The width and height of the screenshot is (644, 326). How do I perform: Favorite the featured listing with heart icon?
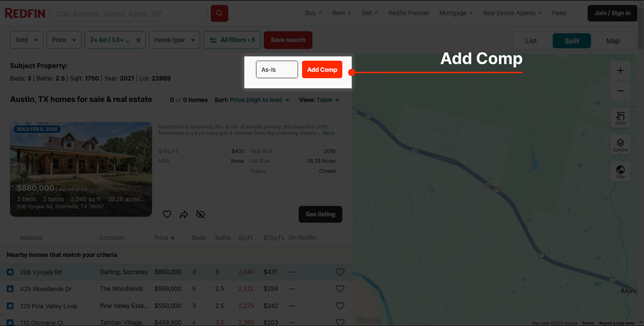167,215
